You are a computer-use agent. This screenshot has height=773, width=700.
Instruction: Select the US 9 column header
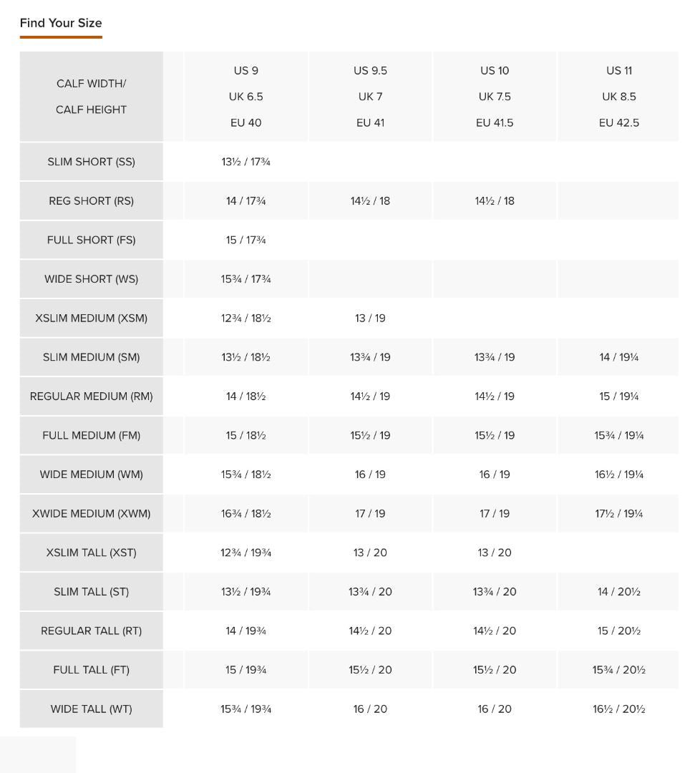[246, 97]
